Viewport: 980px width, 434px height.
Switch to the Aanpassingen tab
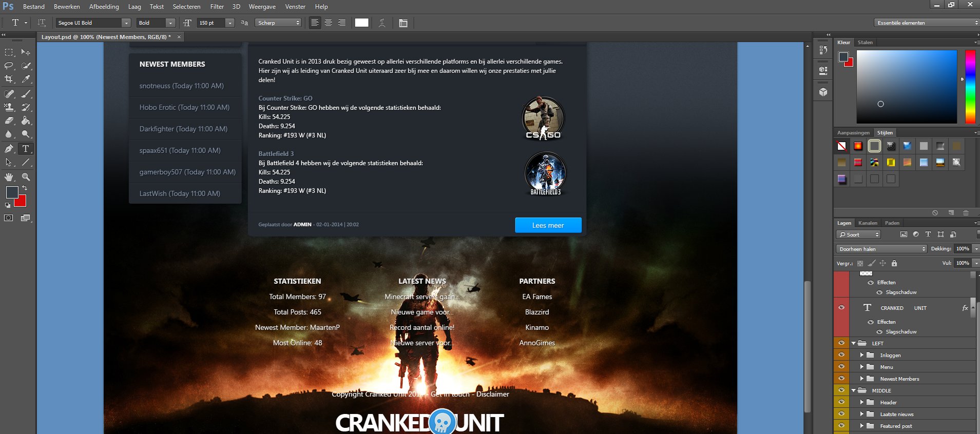[x=853, y=133]
